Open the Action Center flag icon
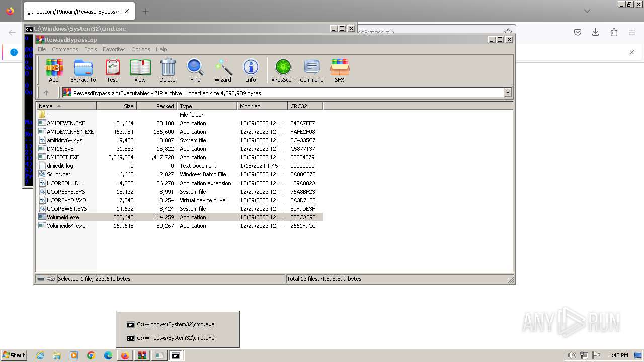The width and height of the screenshot is (644, 362). [x=596, y=355]
